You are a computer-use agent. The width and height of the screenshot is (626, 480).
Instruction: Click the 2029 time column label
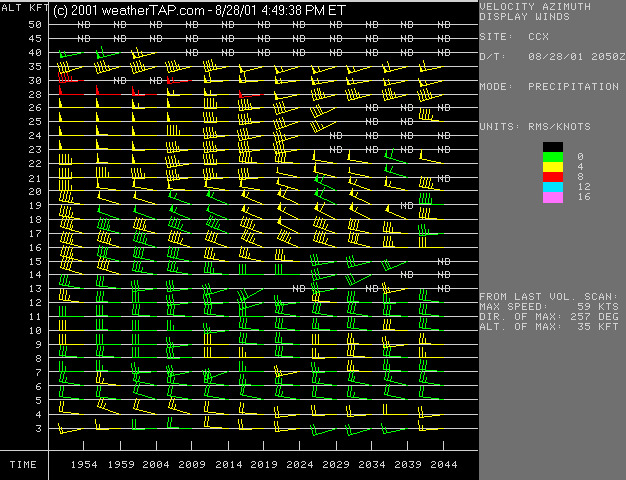pyautogui.click(x=336, y=465)
